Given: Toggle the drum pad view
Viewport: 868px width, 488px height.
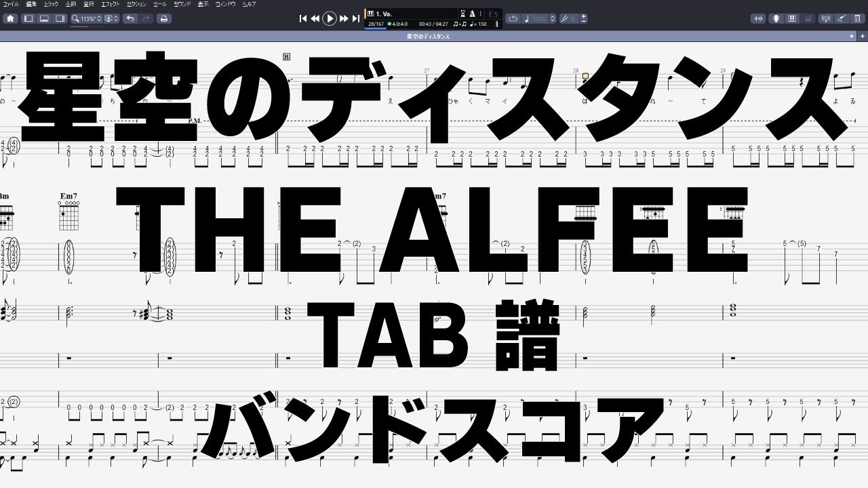Looking at the screenshot, I should pyautogui.click(x=808, y=18).
